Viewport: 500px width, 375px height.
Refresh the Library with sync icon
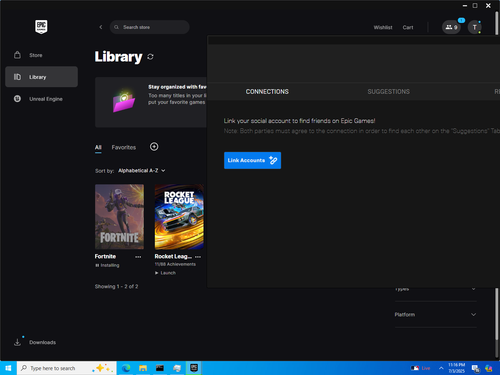(x=150, y=57)
